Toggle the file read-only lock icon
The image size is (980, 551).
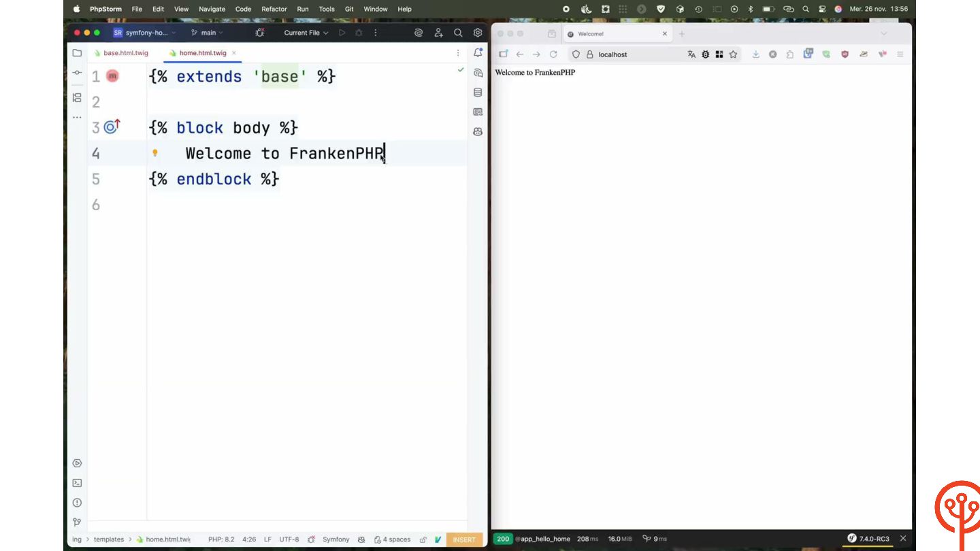point(423,539)
